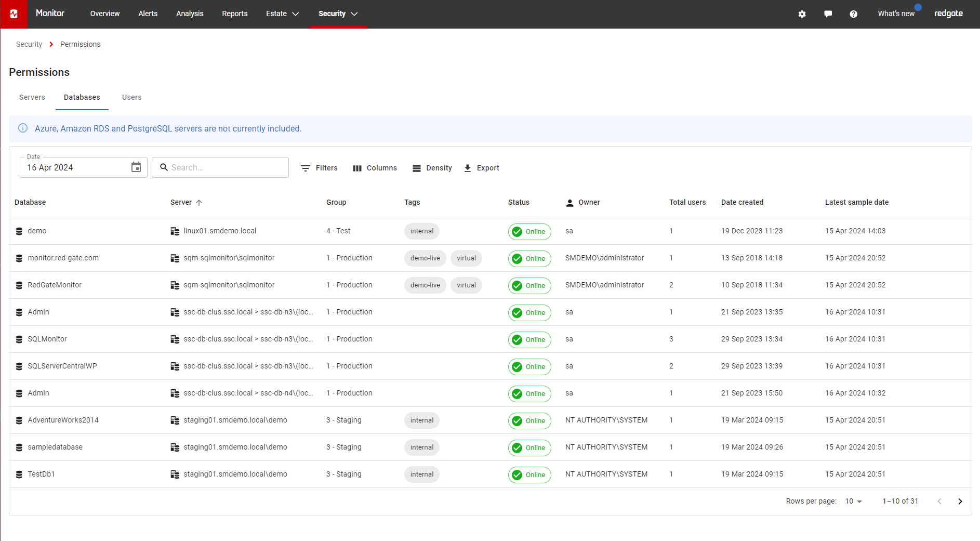Open the calendar date picker icon
980x541 pixels.
pos(136,167)
